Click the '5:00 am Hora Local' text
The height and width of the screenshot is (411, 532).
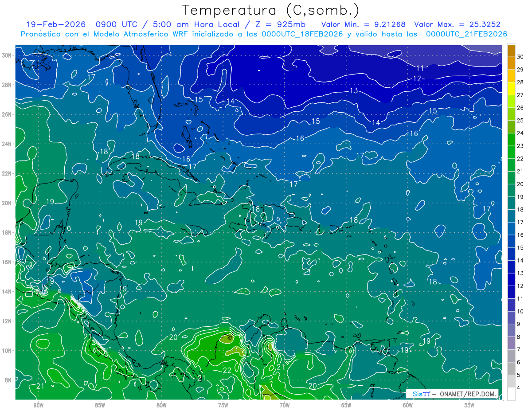point(197,24)
